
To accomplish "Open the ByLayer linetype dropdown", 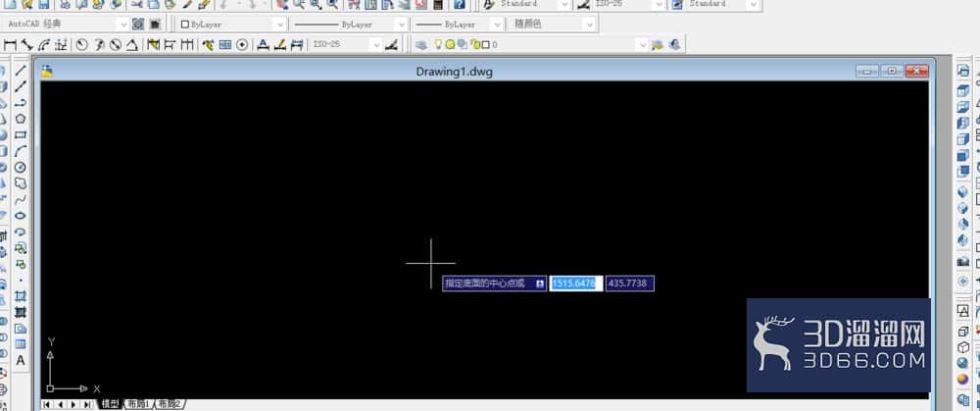I will 401,24.
